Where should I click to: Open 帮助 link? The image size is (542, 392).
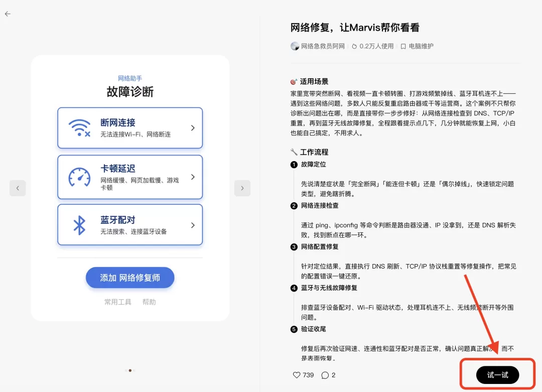(x=150, y=302)
